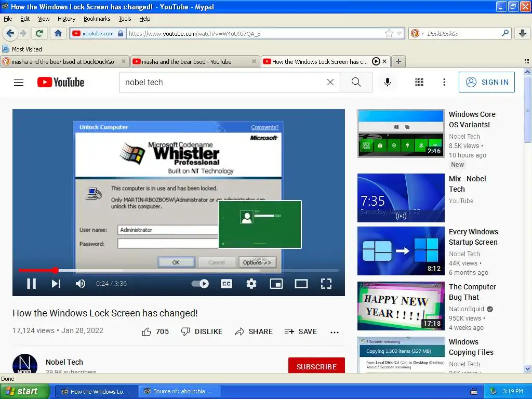Image resolution: width=532 pixels, height=399 pixels.
Task: Open the YouTube apps grid icon
Action: (419, 82)
